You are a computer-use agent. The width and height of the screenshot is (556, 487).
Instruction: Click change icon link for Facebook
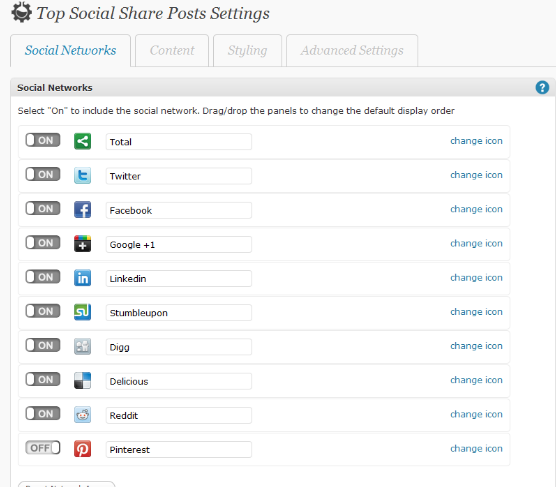476,209
